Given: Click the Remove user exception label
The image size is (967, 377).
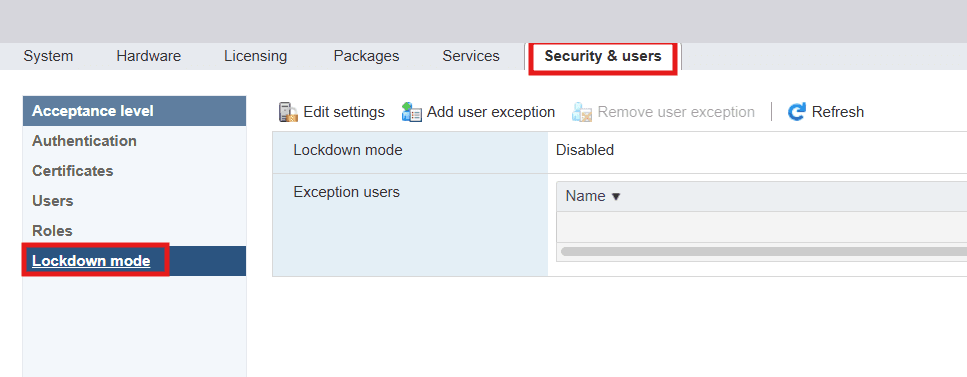Looking at the screenshot, I should click(676, 112).
